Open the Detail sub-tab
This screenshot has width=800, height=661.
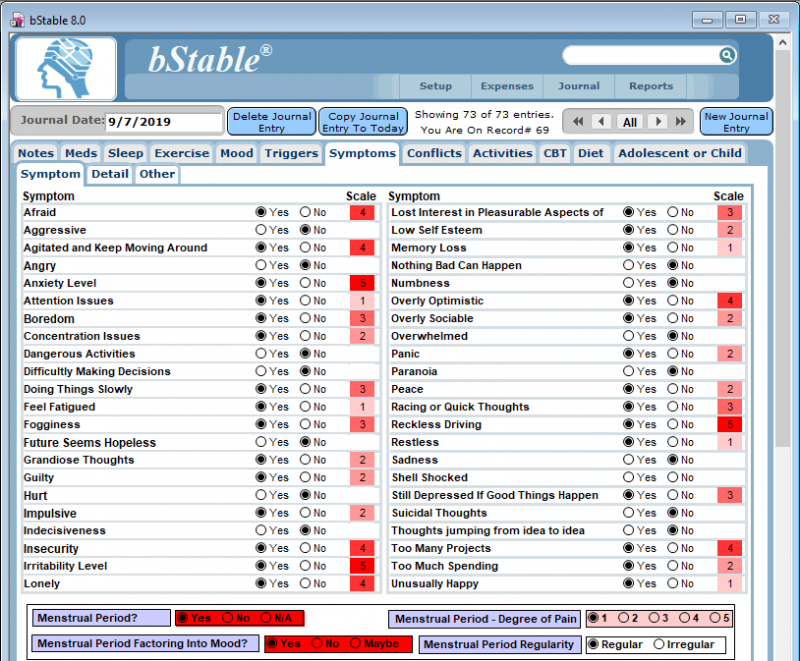(109, 174)
